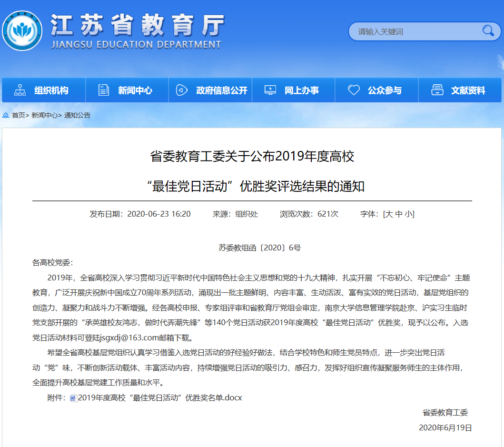
Task: Open 通知公告 breadcrumb link
Action: [77, 115]
